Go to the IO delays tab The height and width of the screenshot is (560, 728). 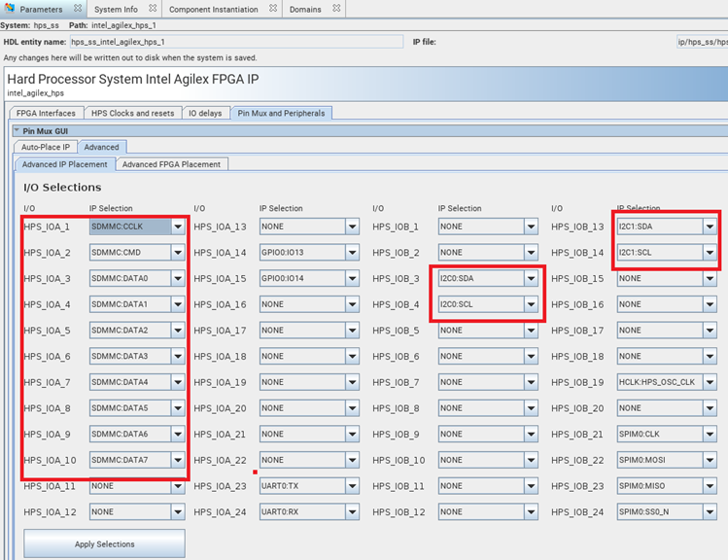(205, 113)
